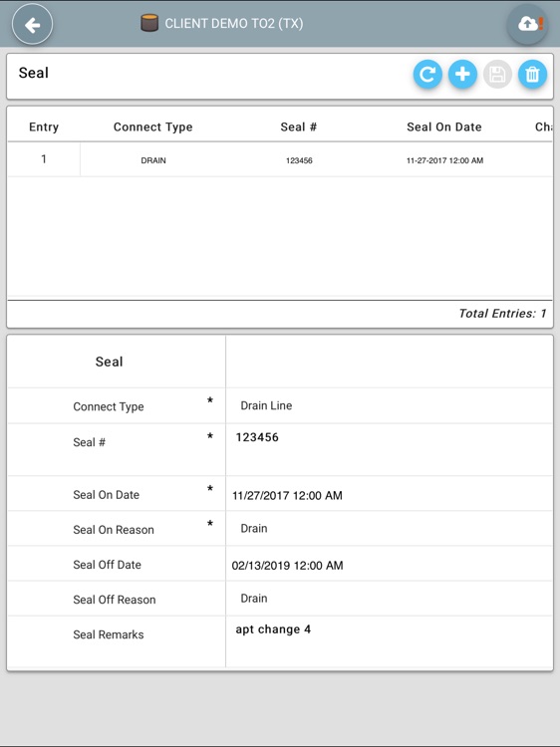
Task: Click the DRAIN cell in the table
Action: (153, 160)
